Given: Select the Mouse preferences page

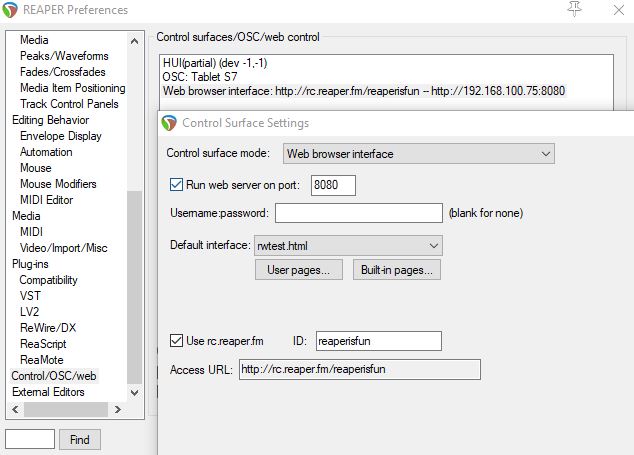Looking at the screenshot, I should coord(36,168).
